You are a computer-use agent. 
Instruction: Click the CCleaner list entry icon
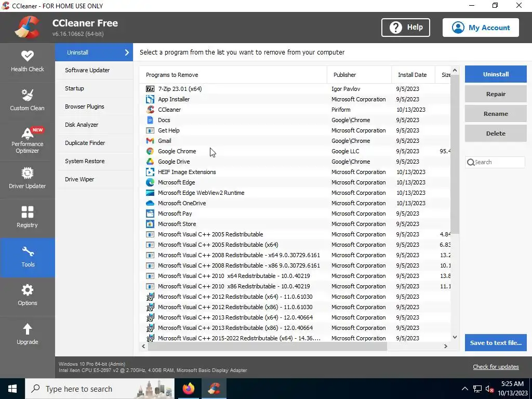click(x=150, y=110)
